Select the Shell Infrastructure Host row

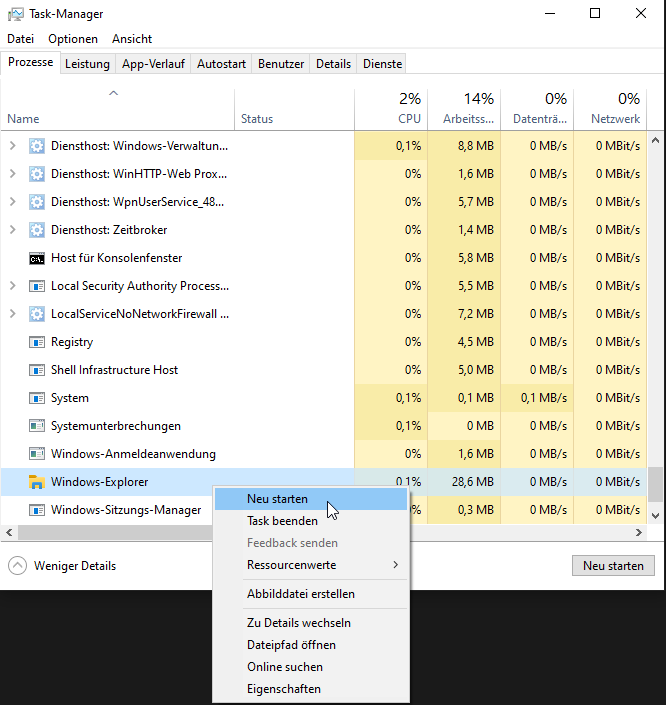point(324,370)
